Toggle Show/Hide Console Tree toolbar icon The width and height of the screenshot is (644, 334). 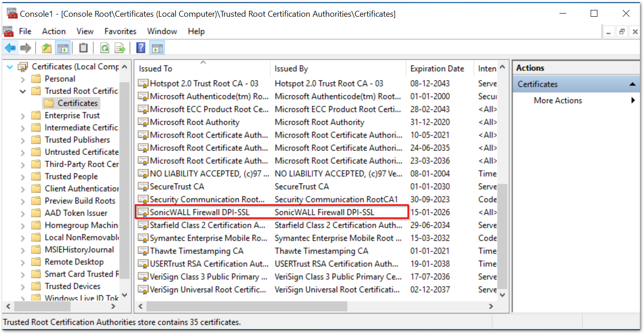(x=62, y=48)
